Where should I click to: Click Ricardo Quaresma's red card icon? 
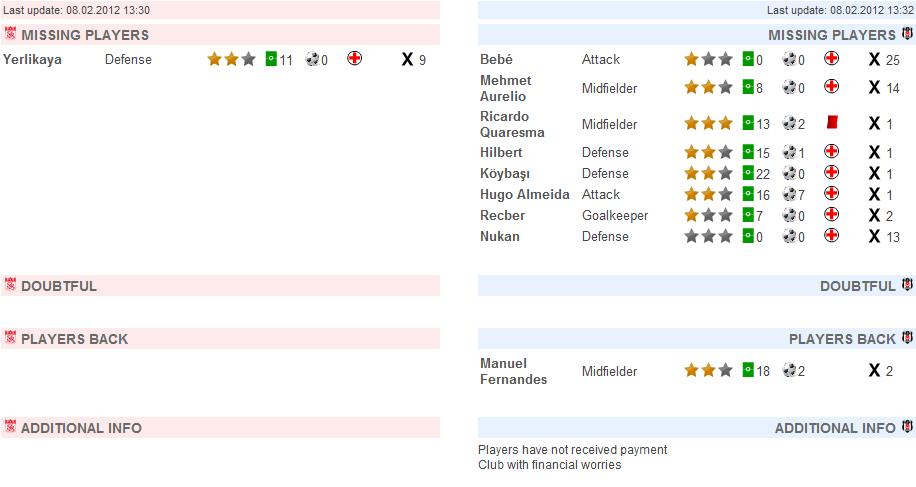click(x=832, y=122)
